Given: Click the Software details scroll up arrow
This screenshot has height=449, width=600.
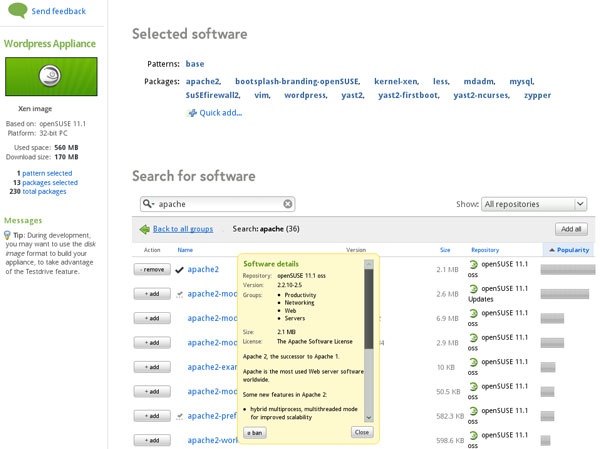Looking at the screenshot, I should pos(368,264).
